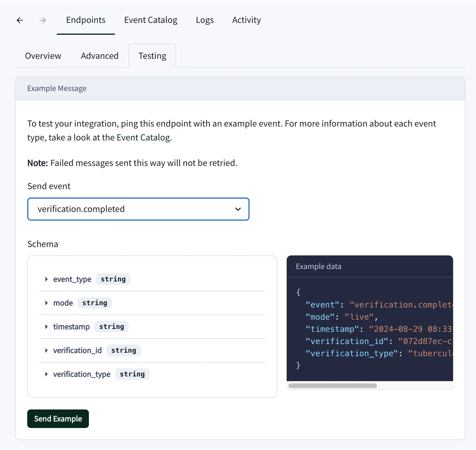Click the Note about failed messages
The width and height of the screenshot is (476, 450).
pyautogui.click(x=132, y=163)
